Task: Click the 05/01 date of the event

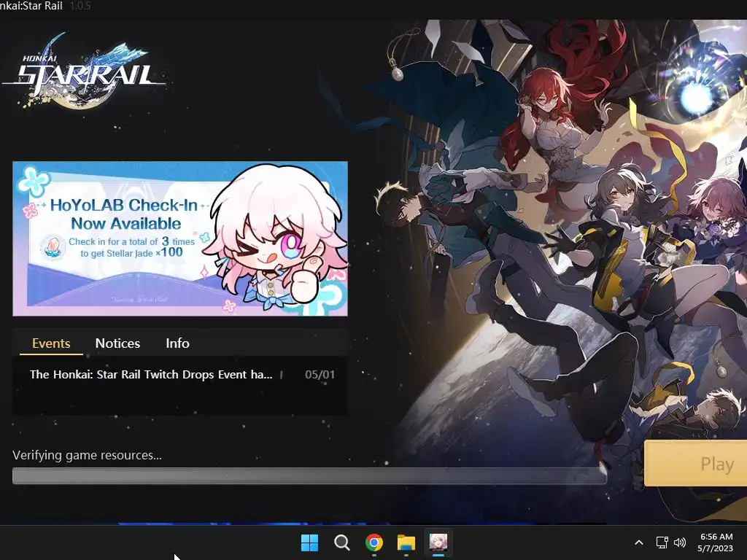Action: [x=320, y=375]
